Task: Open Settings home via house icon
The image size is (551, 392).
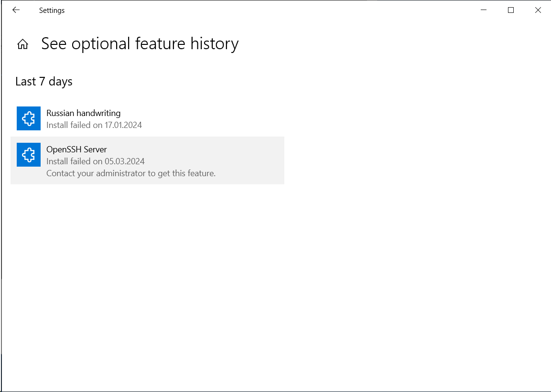Action: click(22, 44)
